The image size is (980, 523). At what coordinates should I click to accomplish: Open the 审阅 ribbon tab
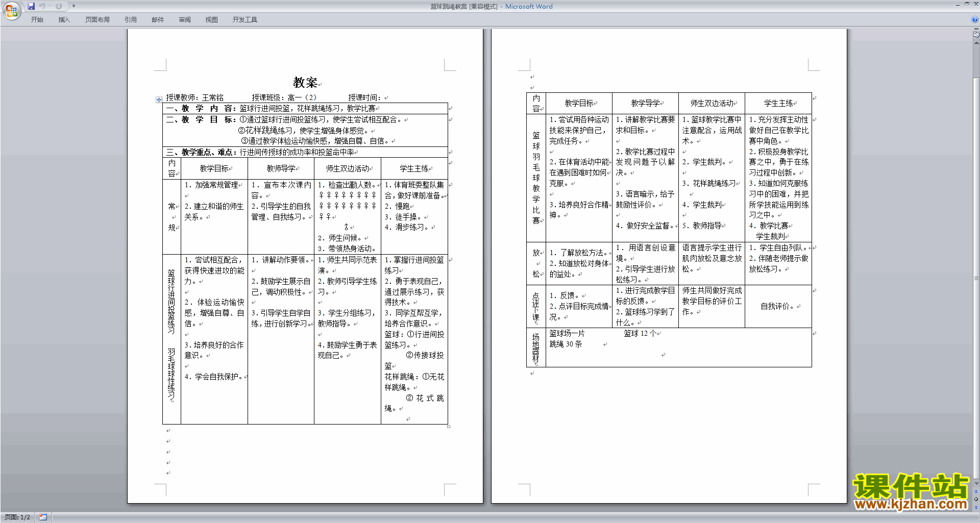pos(185,20)
